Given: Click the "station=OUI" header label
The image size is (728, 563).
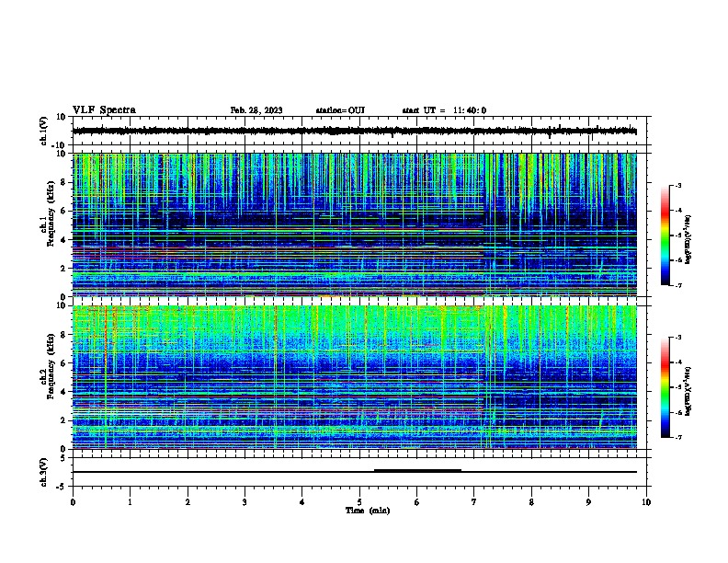Looking at the screenshot, I should pyautogui.click(x=340, y=110).
